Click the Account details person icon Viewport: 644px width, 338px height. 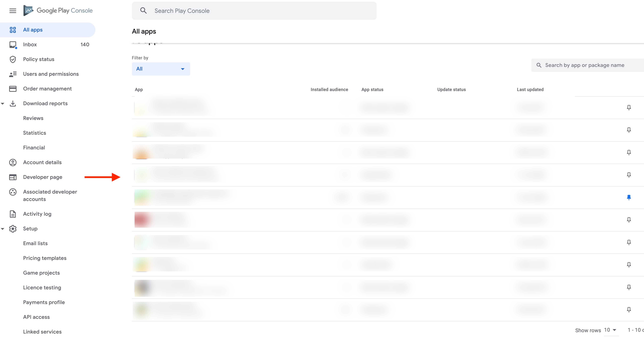pos(13,163)
